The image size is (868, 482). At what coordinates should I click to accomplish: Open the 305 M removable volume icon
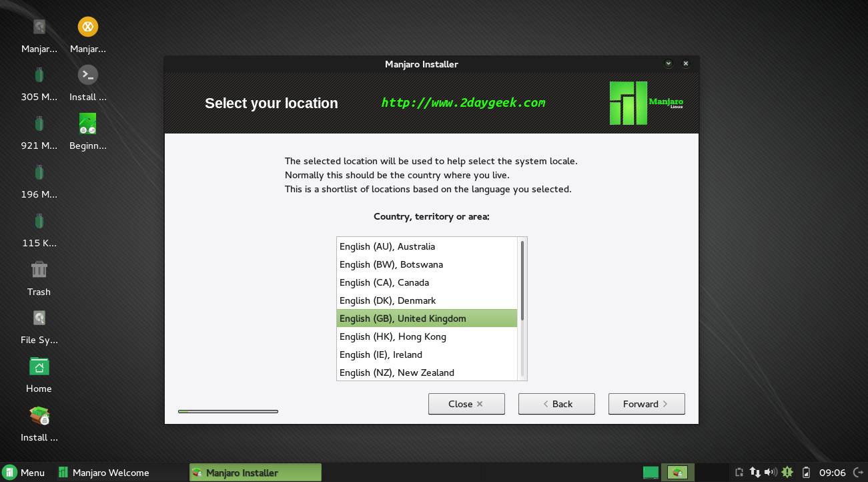click(39, 75)
